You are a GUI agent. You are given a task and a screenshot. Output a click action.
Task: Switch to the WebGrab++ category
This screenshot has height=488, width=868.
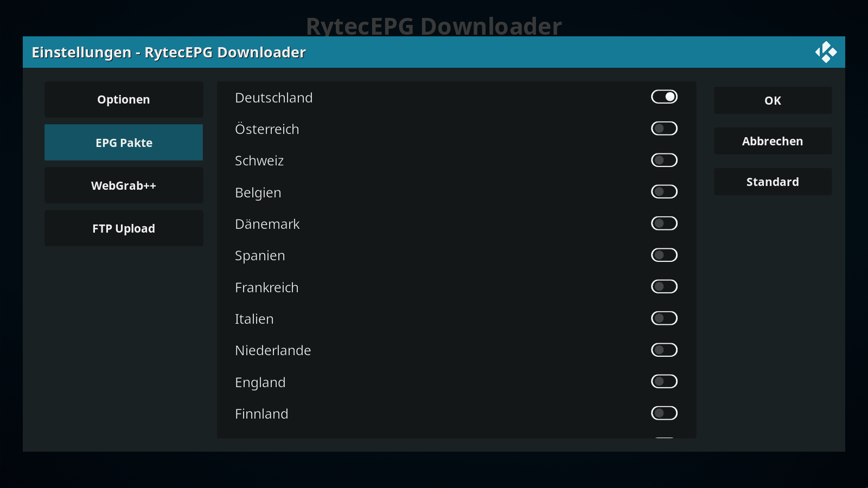pos(124,185)
